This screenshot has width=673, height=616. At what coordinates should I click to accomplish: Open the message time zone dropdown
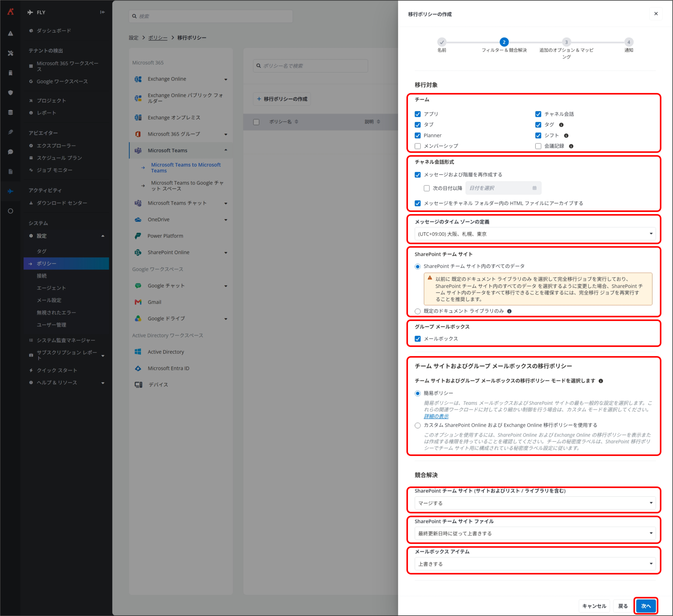(535, 234)
